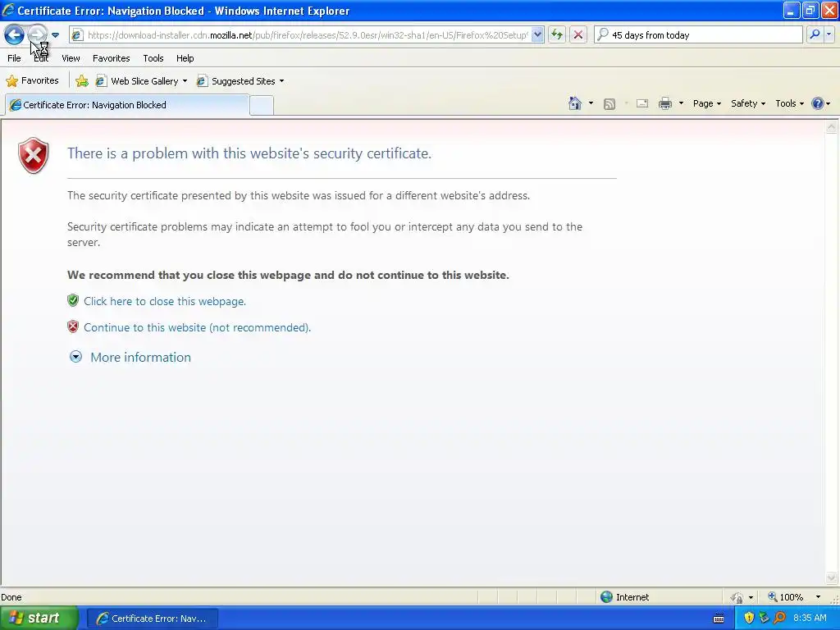
Task: Open the recent pages dropdown arrow
Action: [55, 35]
